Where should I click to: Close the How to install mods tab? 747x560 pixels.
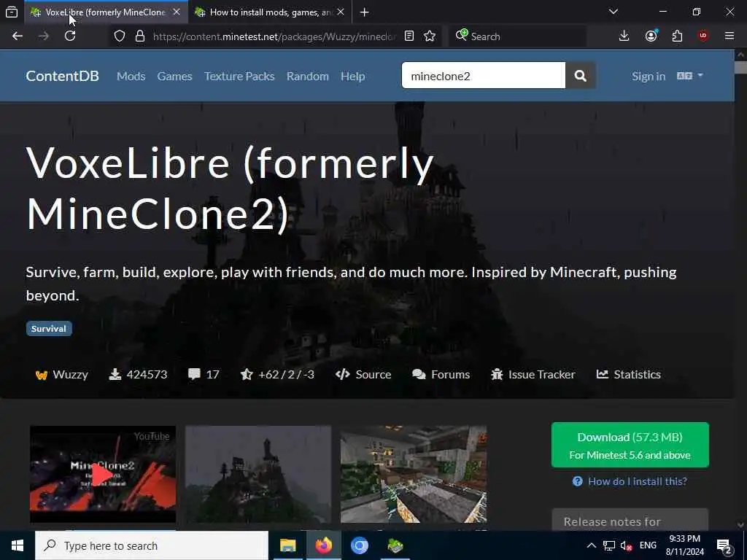tap(340, 12)
